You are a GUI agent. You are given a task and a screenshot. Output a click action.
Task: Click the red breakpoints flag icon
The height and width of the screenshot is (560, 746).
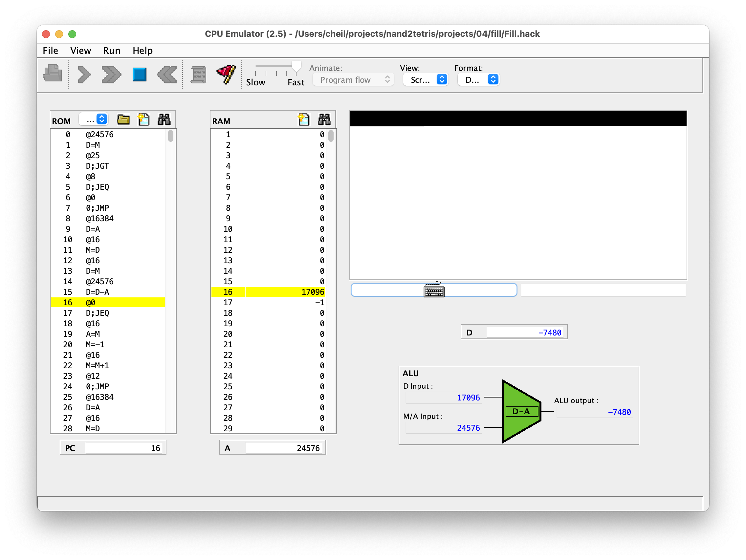click(226, 74)
